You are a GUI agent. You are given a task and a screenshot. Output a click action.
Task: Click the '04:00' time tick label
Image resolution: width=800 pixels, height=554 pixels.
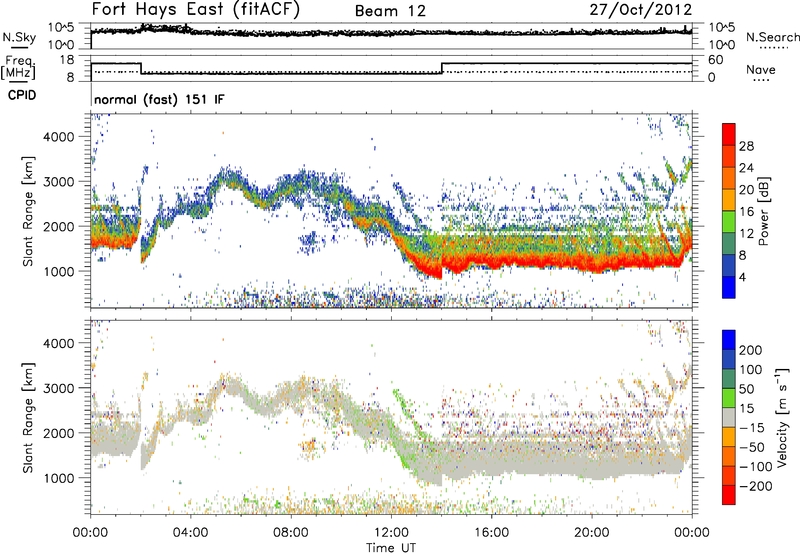[190, 533]
